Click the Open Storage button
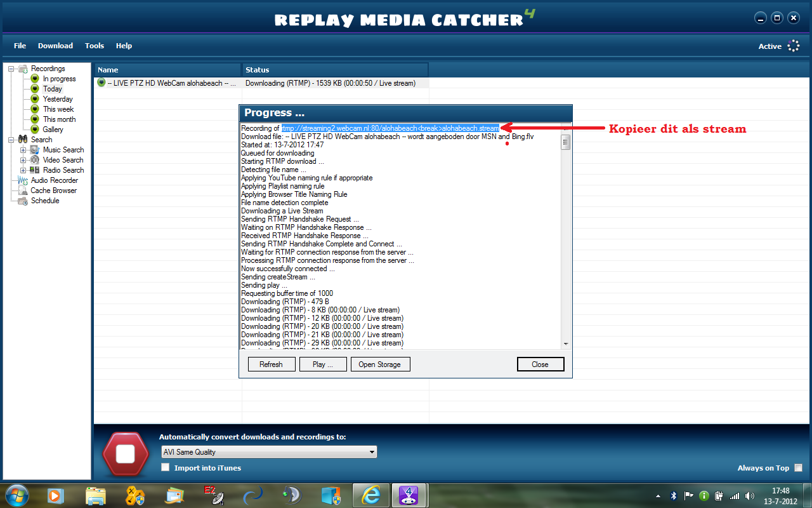Image resolution: width=812 pixels, height=508 pixels. pos(380,364)
